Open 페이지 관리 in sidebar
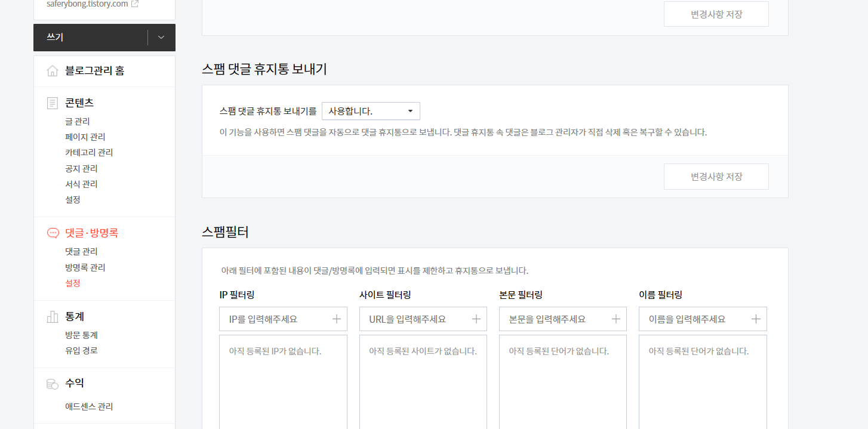 click(85, 137)
